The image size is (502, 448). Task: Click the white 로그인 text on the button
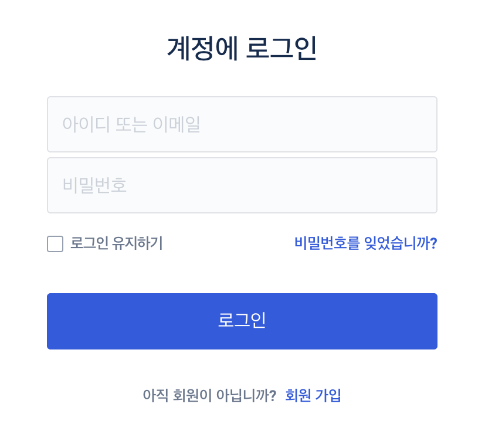point(242,320)
